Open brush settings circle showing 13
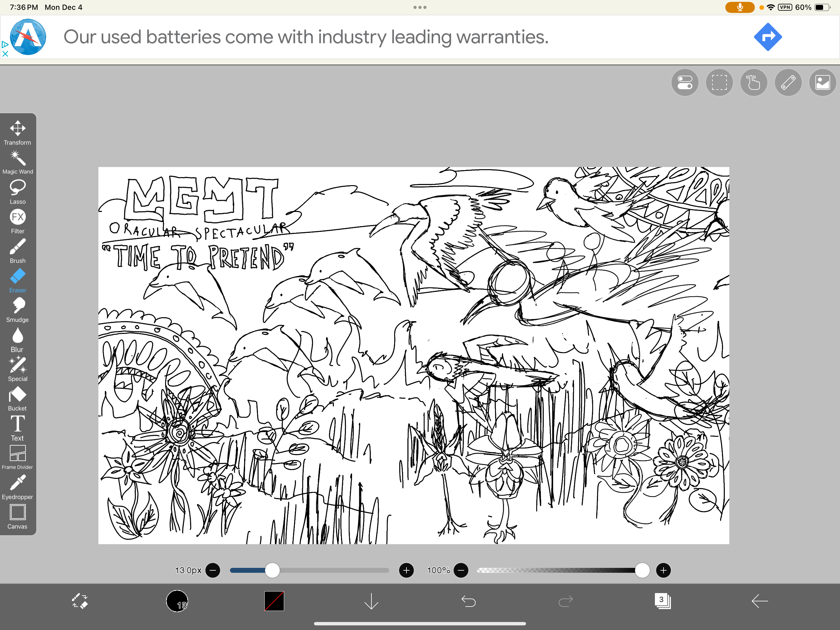 [x=177, y=601]
